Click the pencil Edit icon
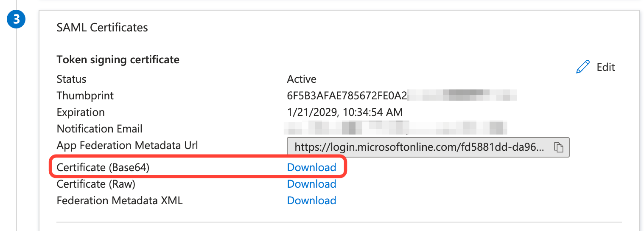Viewport: 644px width, 231px height. (583, 67)
